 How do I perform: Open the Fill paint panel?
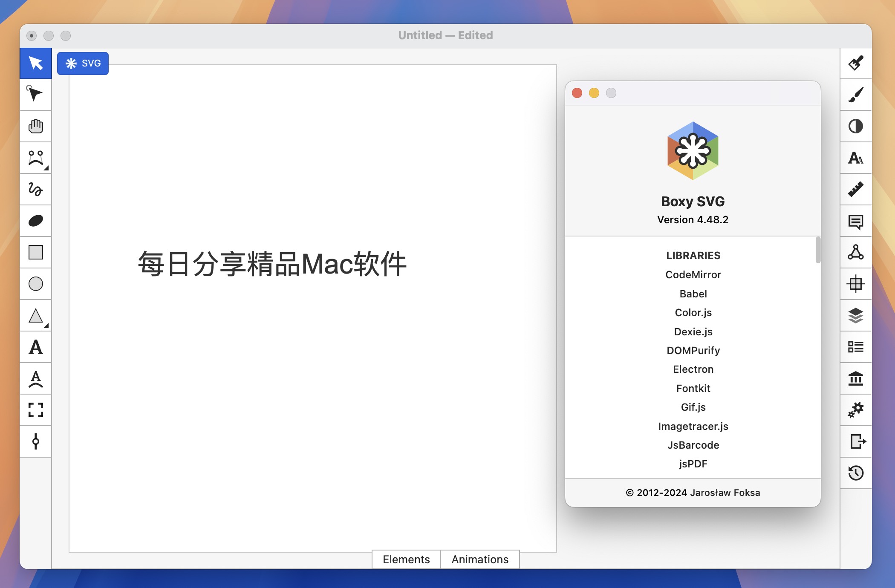(856, 63)
